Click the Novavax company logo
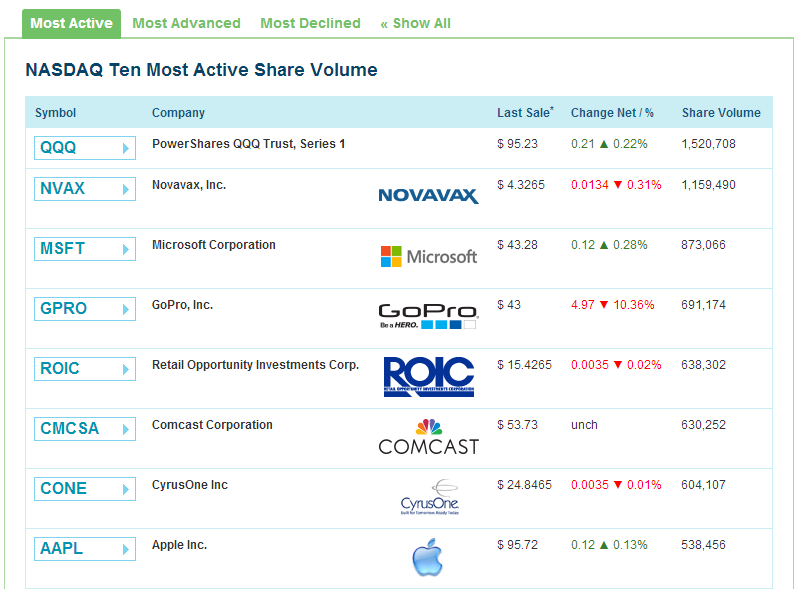The width and height of the screenshot is (801, 589). pos(428,195)
